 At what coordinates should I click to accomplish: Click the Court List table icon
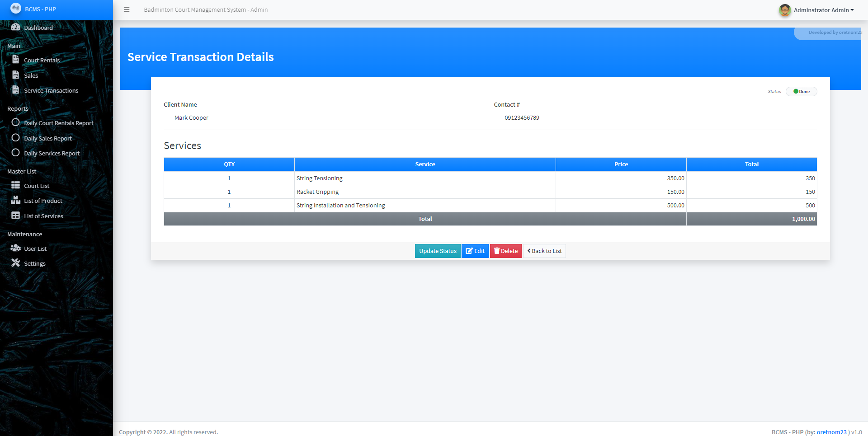pos(16,185)
